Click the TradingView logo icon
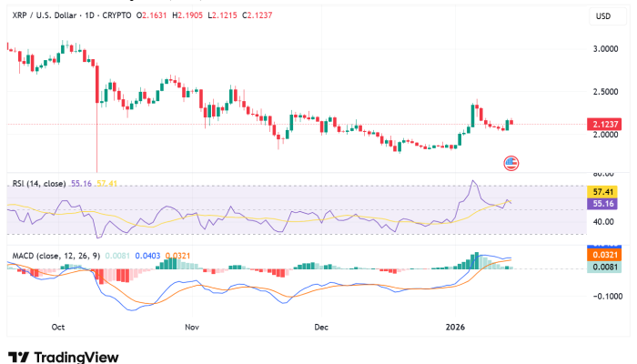Viewport: 637px width, 364px height. coord(18,357)
